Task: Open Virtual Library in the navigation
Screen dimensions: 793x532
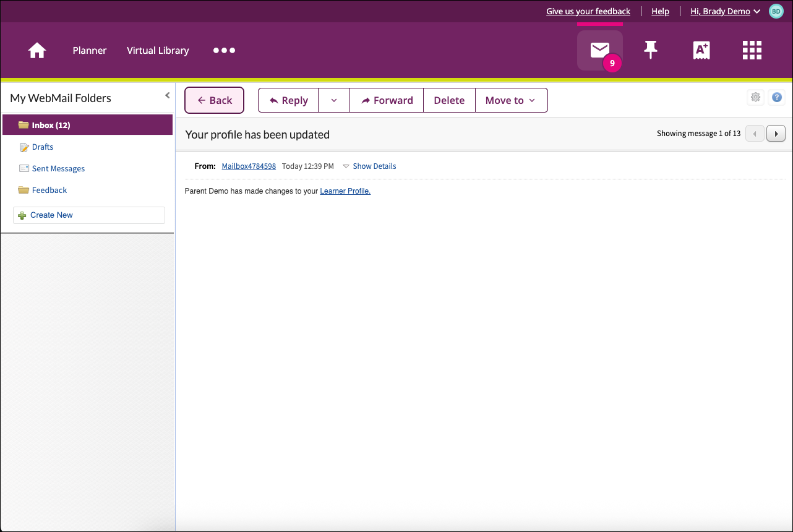Action: (x=158, y=51)
